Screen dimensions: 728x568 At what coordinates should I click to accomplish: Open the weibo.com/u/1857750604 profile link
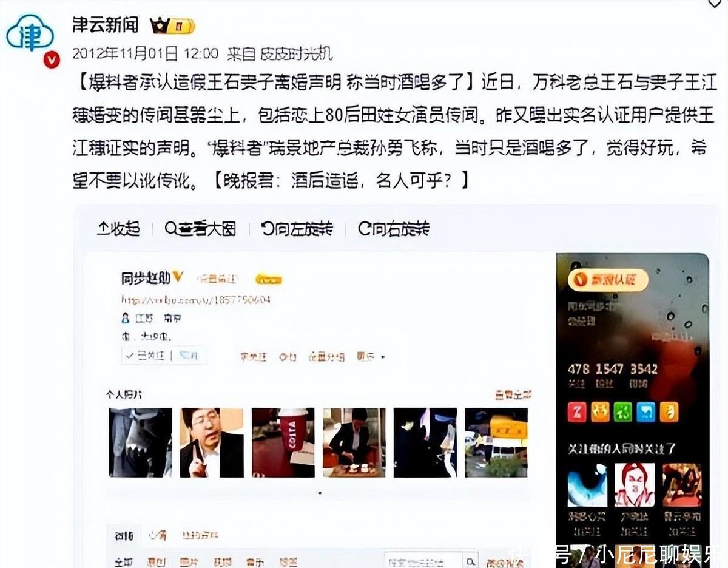[196, 300]
